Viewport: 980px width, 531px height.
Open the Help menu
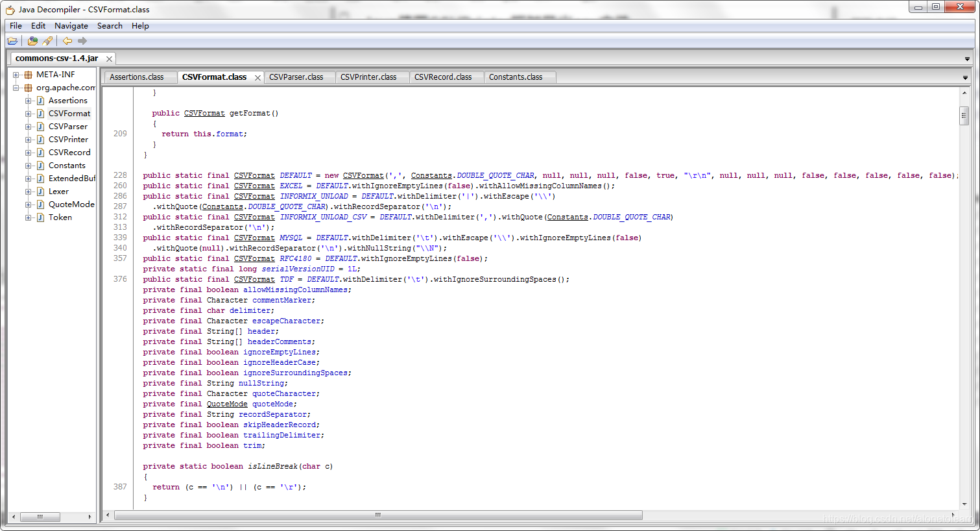click(x=140, y=26)
